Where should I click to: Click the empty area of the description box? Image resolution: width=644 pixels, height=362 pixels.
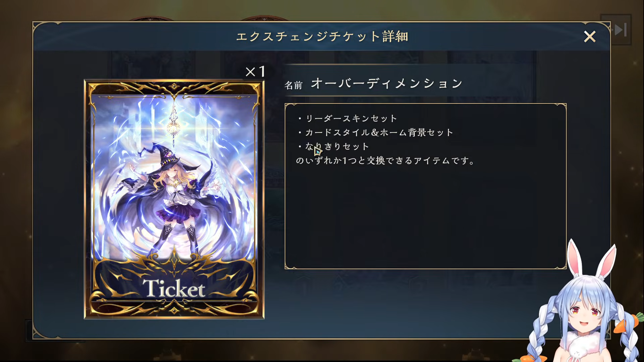(425, 218)
